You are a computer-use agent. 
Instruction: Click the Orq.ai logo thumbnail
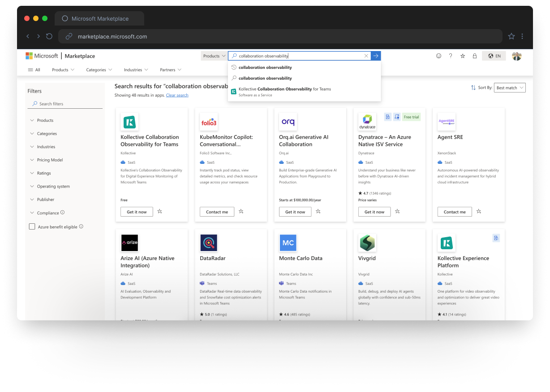(288, 122)
